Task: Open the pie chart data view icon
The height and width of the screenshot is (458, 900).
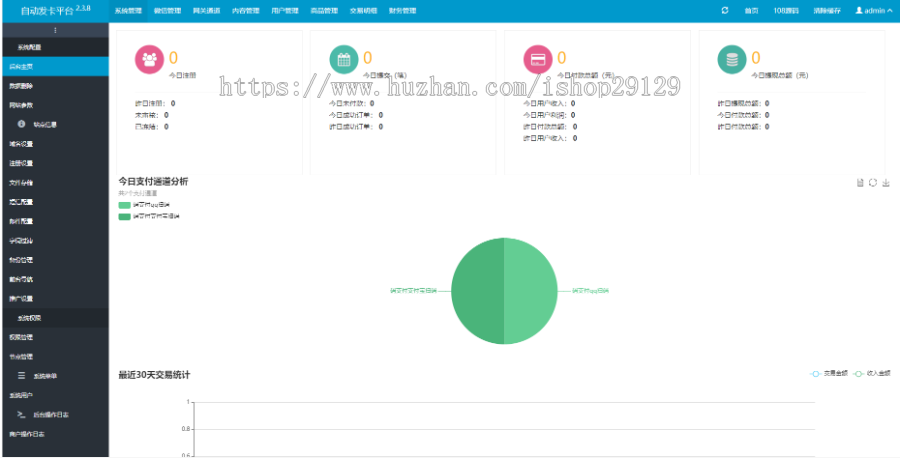Action: pyautogui.click(x=860, y=183)
